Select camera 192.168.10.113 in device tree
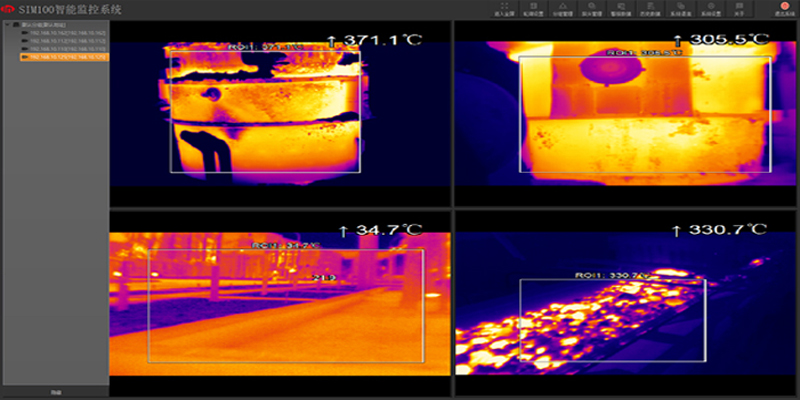The height and width of the screenshot is (400, 800). 66,49
